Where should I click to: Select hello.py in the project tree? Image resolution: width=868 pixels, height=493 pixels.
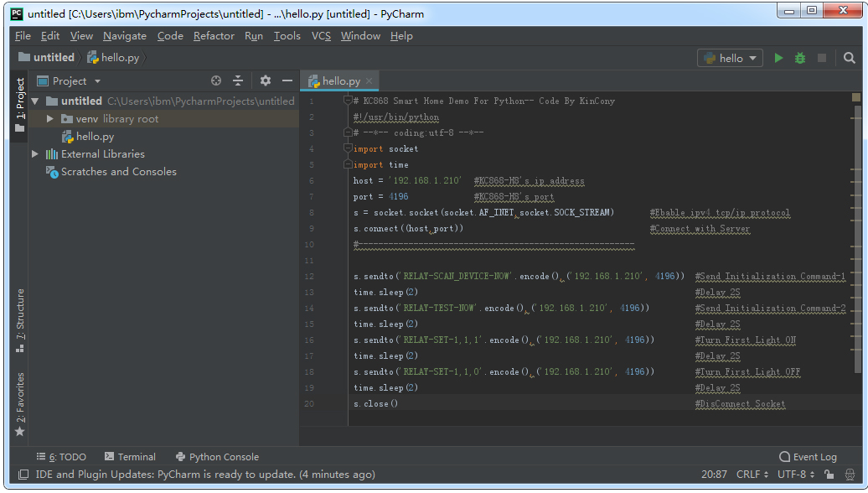pos(95,137)
